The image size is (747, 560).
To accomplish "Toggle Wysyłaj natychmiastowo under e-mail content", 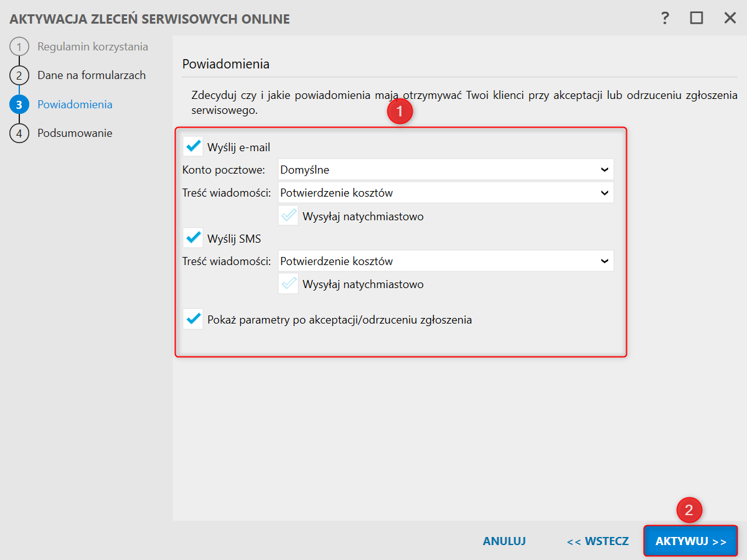I will (288, 216).
